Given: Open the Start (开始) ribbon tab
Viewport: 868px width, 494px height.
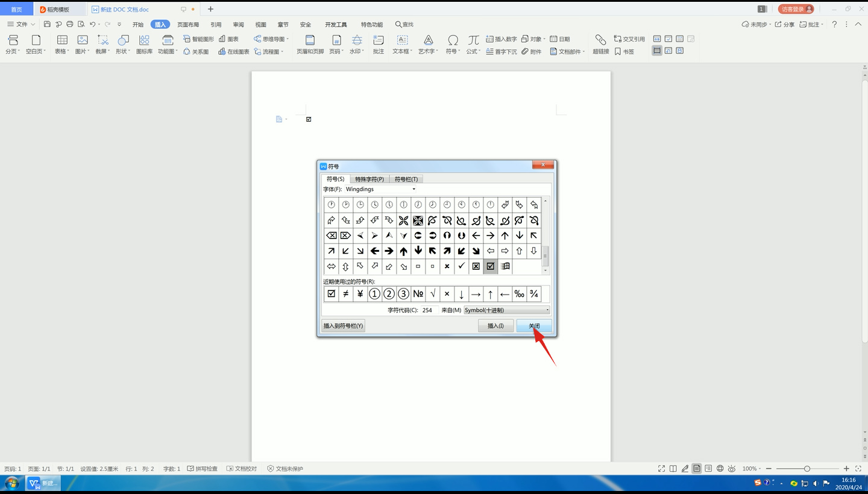Looking at the screenshot, I should coord(138,25).
